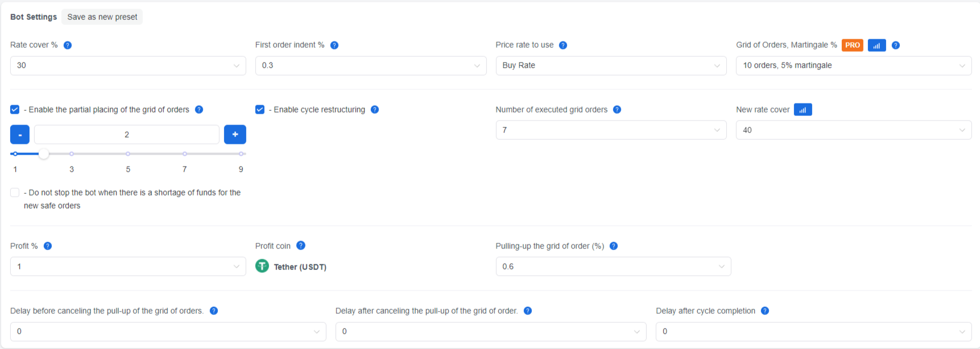The height and width of the screenshot is (349, 980).
Task: Click help icon next to Profit coin
Action: [301, 246]
